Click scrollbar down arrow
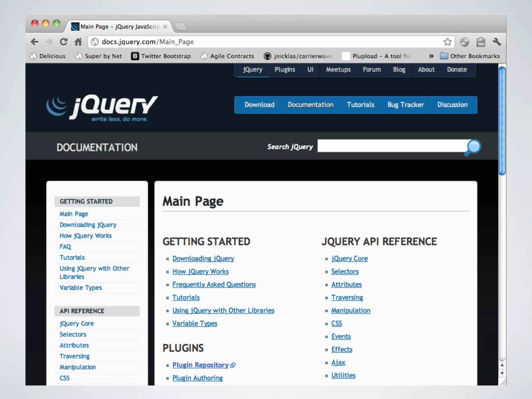532x399 pixels. click(x=502, y=374)
